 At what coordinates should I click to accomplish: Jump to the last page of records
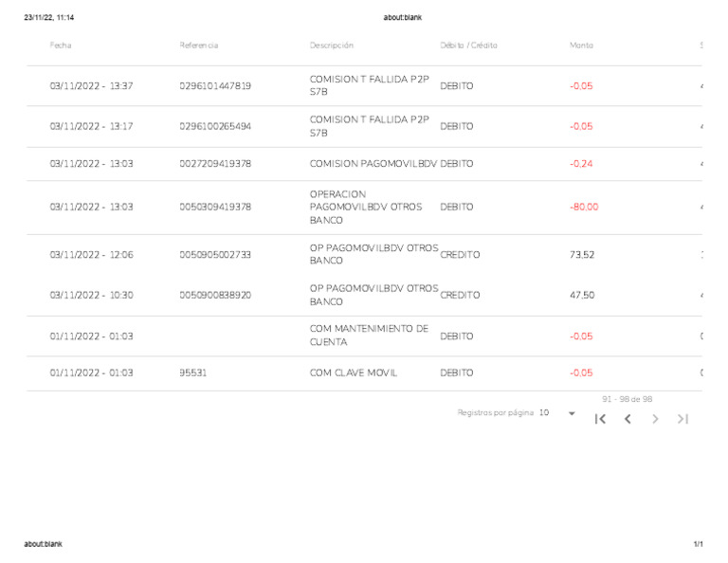coord(682,419)
